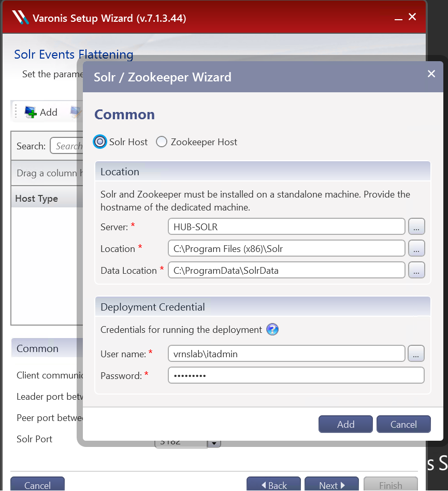
Task: Click into the Server name field
Action: point(286,227)
